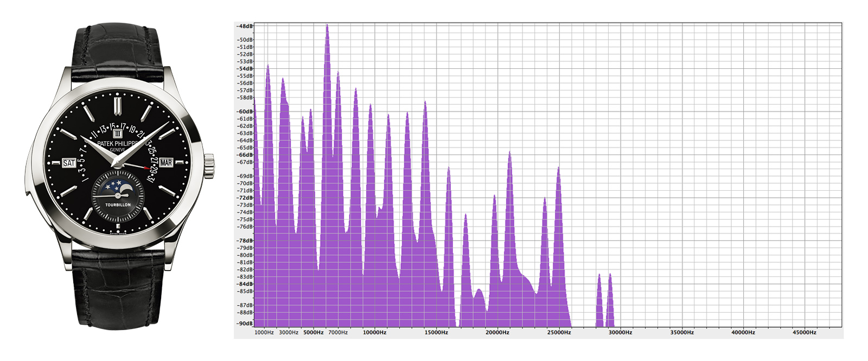Viewport: 868px width, 361px height.
Task: Click the -69dB axis label
Action: pos(245,176)
